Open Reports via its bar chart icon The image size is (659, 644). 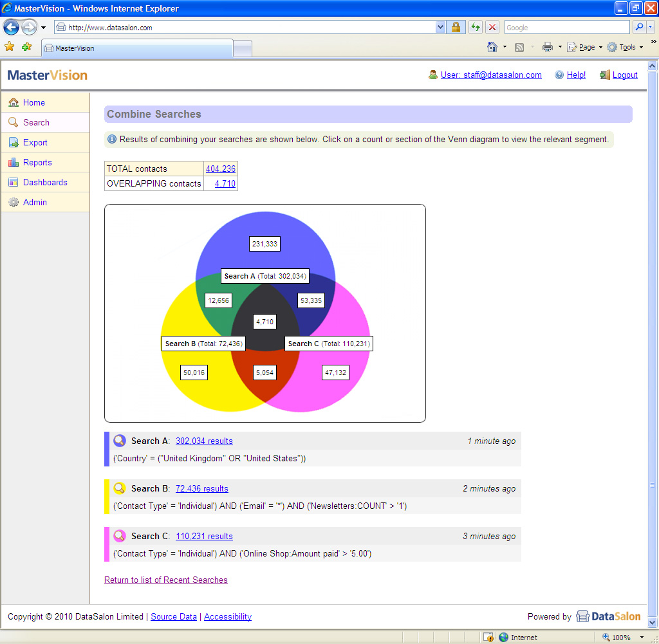coord(14,162)
